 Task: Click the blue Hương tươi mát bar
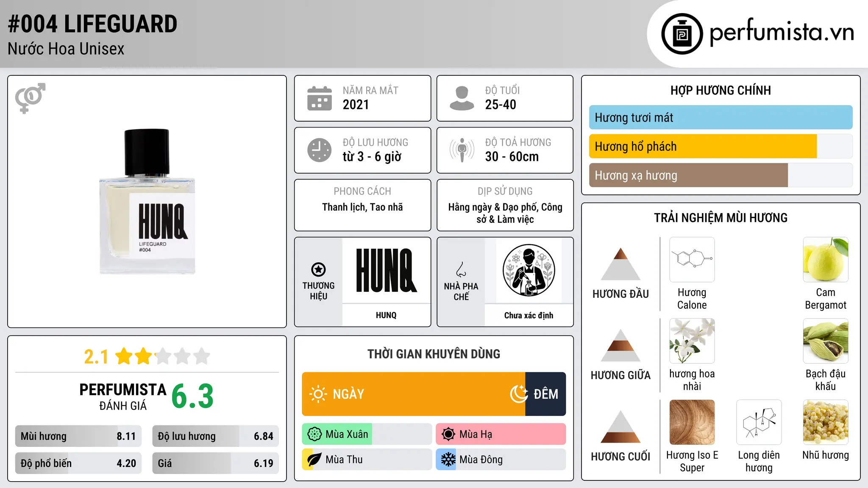(x=721, y=117)
